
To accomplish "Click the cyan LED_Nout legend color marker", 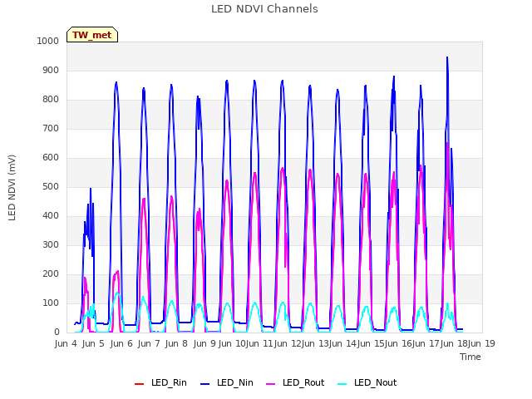I will click(x=342, y=384).
